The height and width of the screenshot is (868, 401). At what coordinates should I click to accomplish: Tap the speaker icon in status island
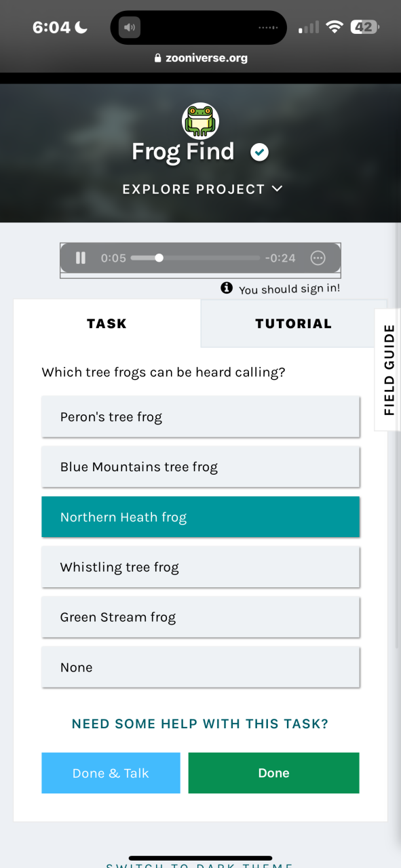[x=129, y=28]
